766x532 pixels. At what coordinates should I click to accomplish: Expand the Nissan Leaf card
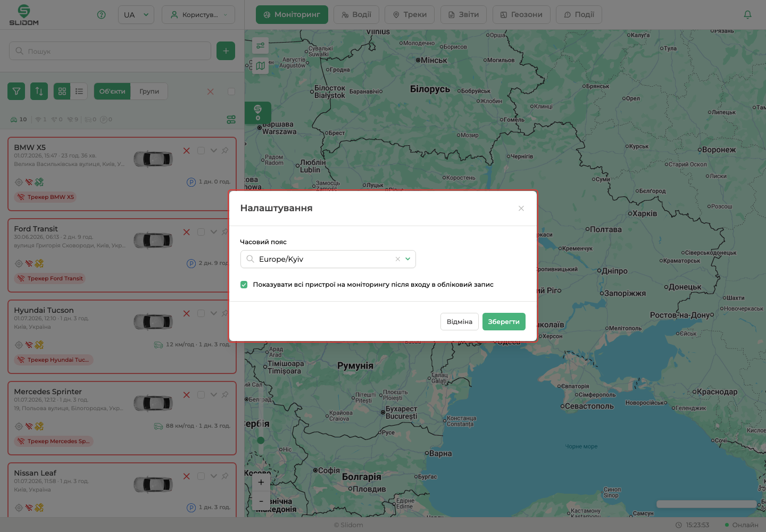214,476
